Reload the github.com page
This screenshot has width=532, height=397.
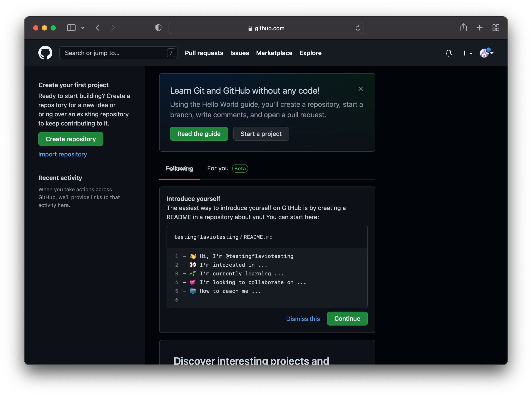coord(358,28)
